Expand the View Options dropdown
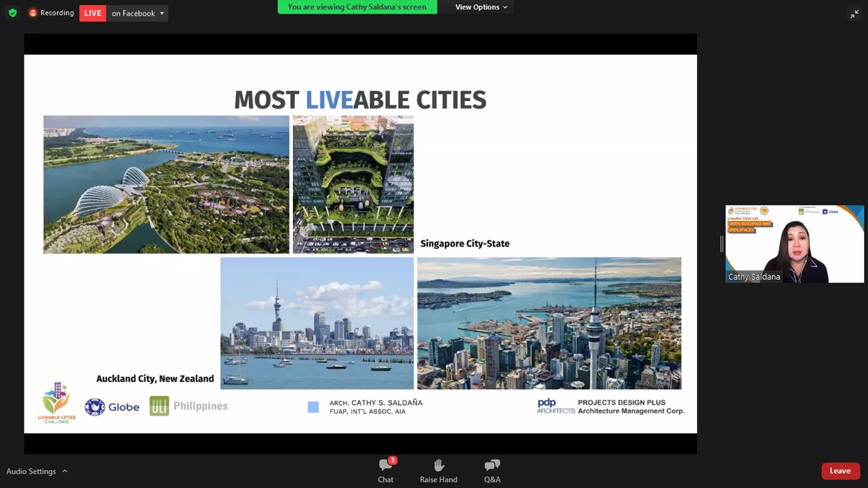This screenshot has height=488, width=868. [481, 7]
